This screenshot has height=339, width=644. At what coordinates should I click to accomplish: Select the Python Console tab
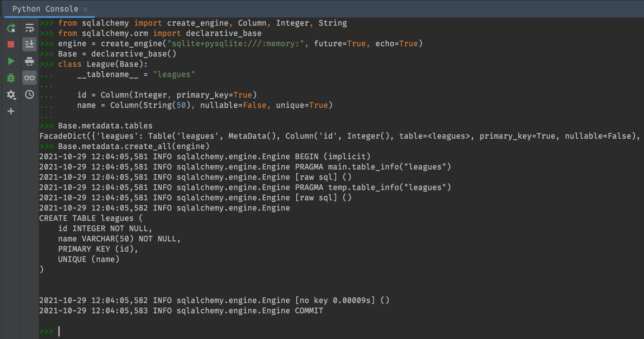click(x=45, y=9)
